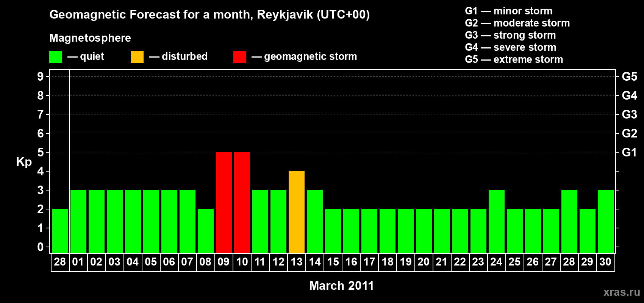Image resolution: width=644 pixels, height=303 pixels.
Task: Click the 'quiet' legend label
Action: [92, 56]
